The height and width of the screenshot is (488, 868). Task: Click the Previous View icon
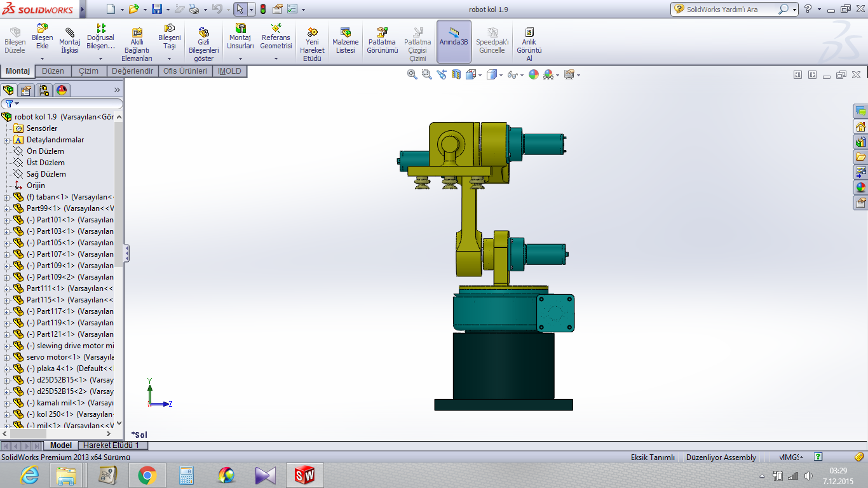pos(442,74)
